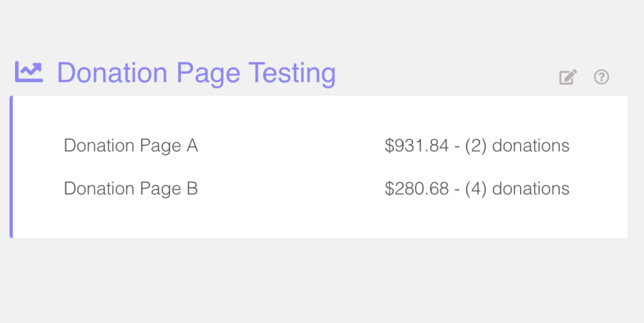Click the word Donation in the purple heading
This screenshot has width=644, height=323.
(x=112, y=73)
